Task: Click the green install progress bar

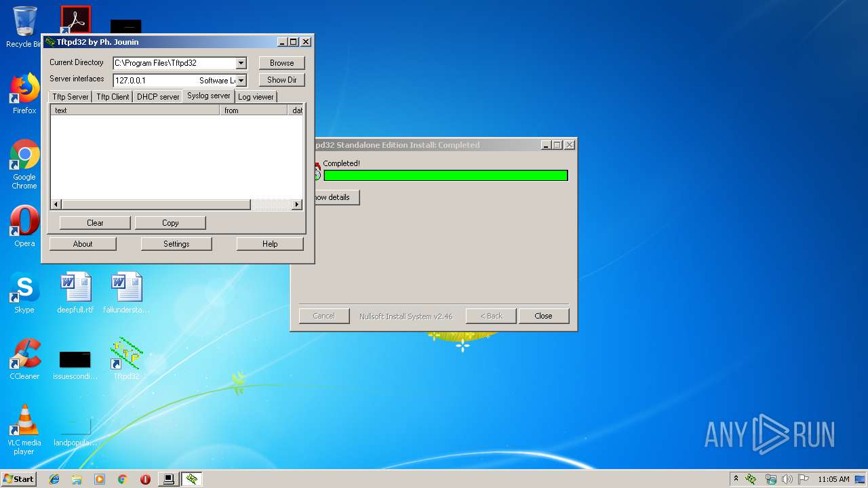Action: tap(446, 176)
